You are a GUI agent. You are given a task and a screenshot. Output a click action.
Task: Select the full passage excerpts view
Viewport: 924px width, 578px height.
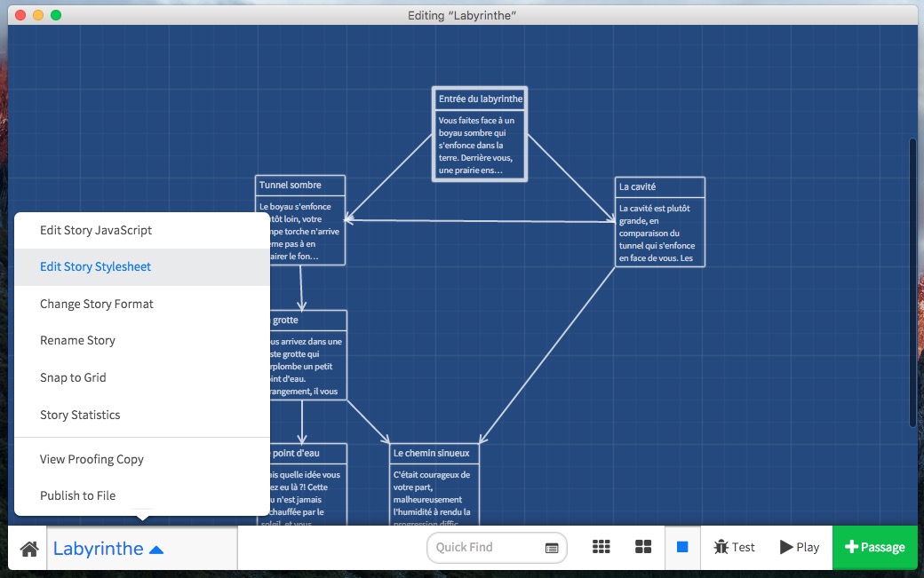point(682,547)
